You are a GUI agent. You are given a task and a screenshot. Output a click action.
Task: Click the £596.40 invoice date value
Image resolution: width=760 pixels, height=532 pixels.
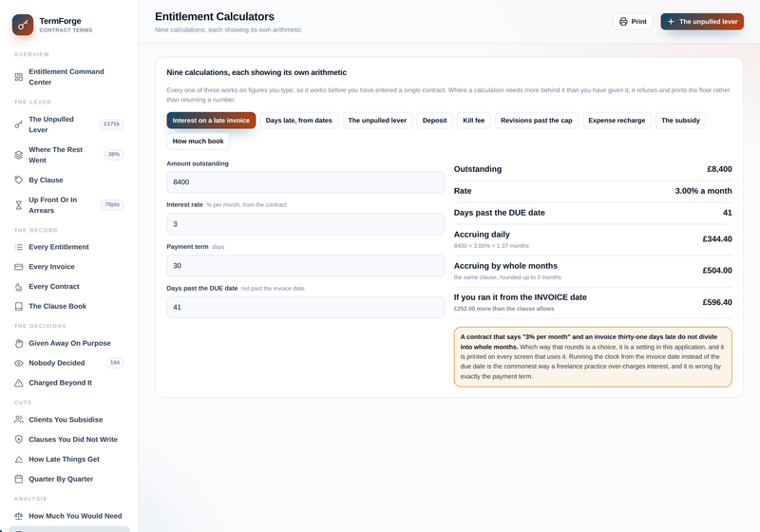click(x=717, y=302)
